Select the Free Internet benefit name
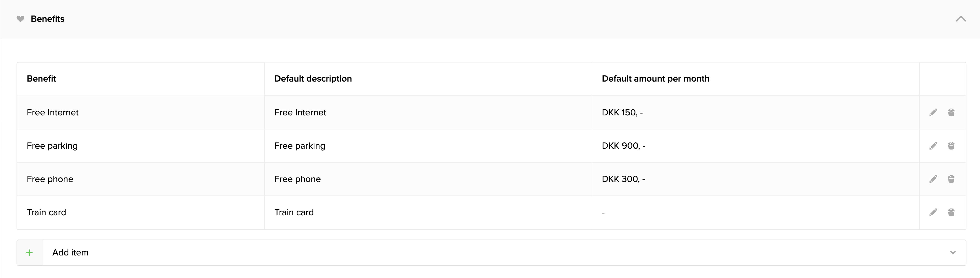Screen dimensions: 980x278 point(52,112)
